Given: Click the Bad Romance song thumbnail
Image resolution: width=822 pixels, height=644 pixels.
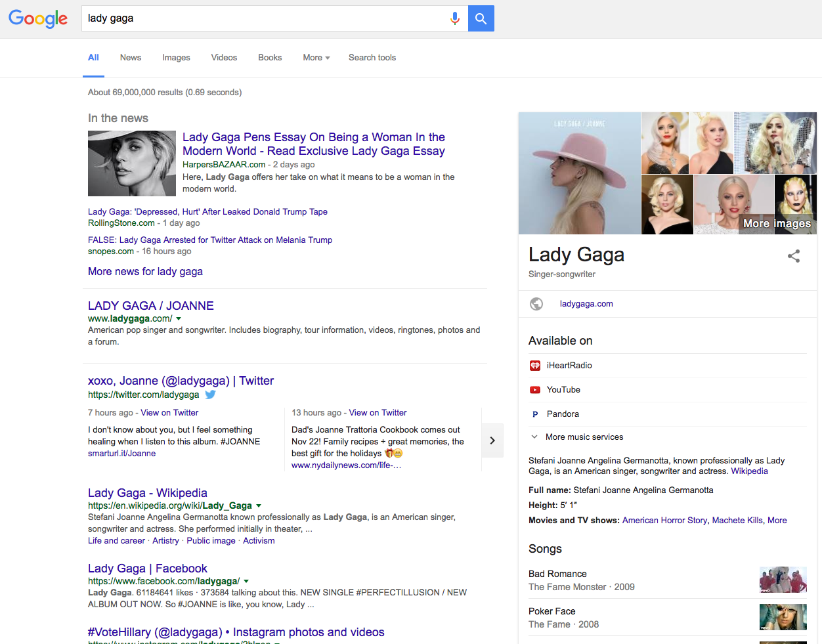Looking at the screenshot, I should 783,580.
